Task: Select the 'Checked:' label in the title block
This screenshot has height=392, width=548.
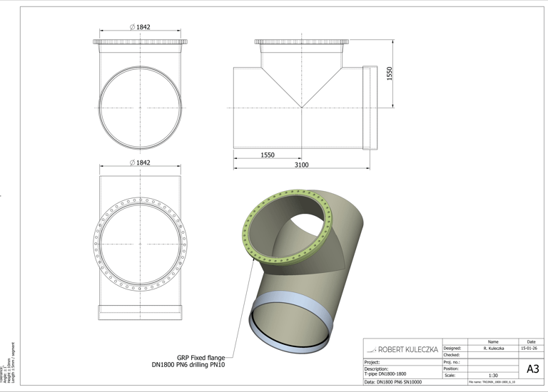Action: (452, 355)
